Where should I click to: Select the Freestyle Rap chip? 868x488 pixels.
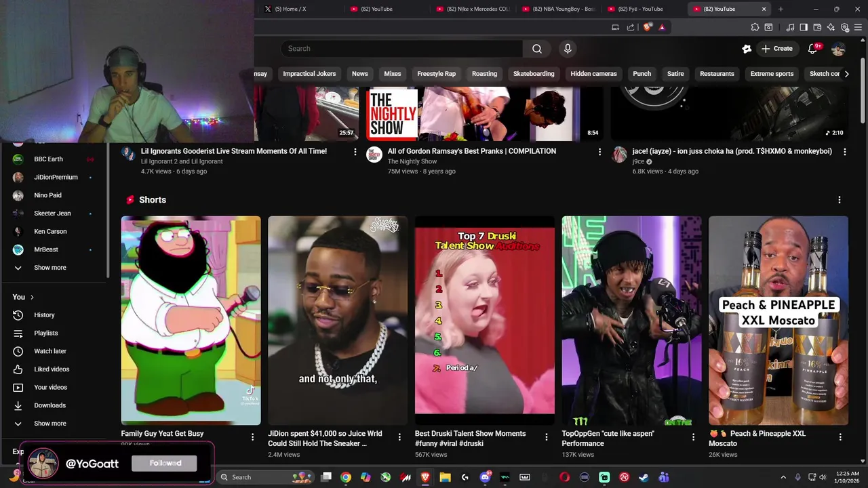(436, 74)
